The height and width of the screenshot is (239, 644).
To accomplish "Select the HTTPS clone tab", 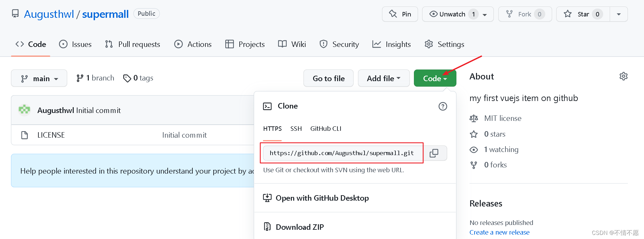I will [x=272, y=128].
